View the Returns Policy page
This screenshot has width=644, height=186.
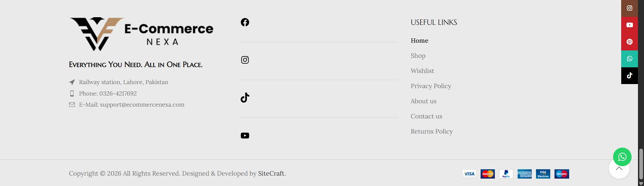(x=432, y=131)
